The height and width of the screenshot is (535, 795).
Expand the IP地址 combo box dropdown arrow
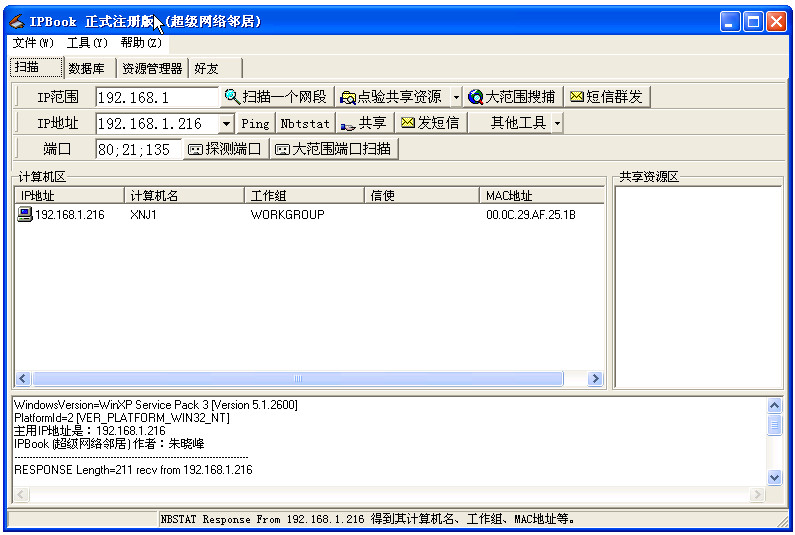click(226, 123)
